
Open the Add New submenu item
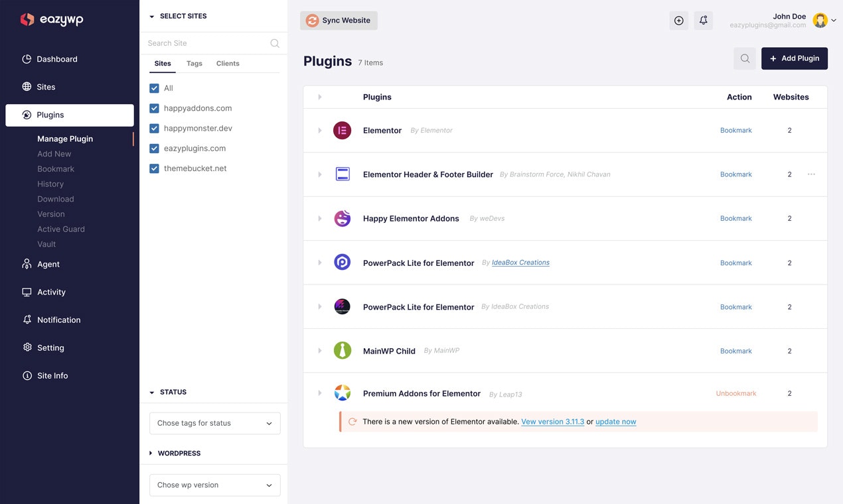[54, 154]
